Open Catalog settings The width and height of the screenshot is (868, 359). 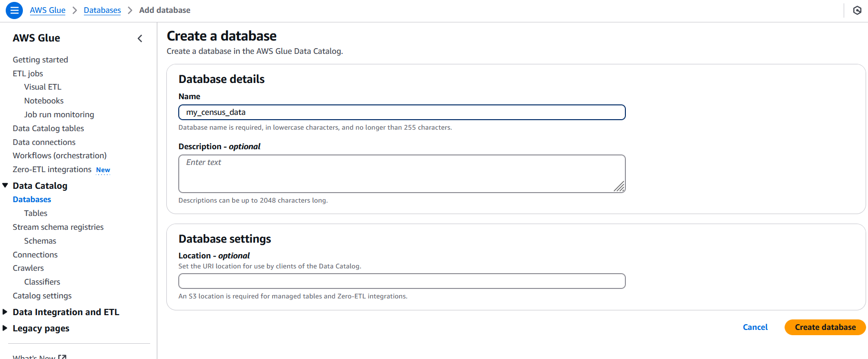[42, 296]
